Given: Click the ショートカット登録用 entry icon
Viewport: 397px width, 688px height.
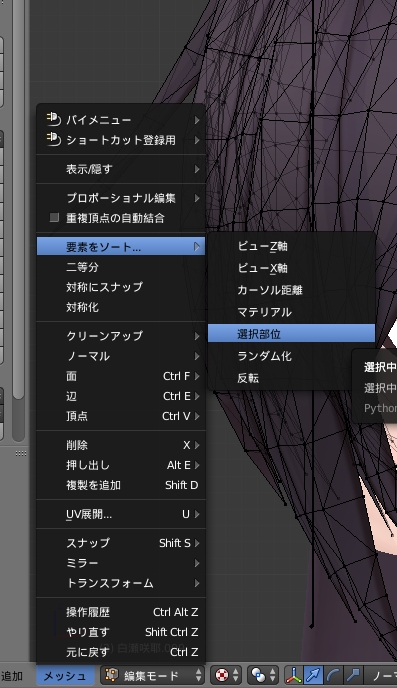Looking at the screenshot, I should tap(54, 140).
